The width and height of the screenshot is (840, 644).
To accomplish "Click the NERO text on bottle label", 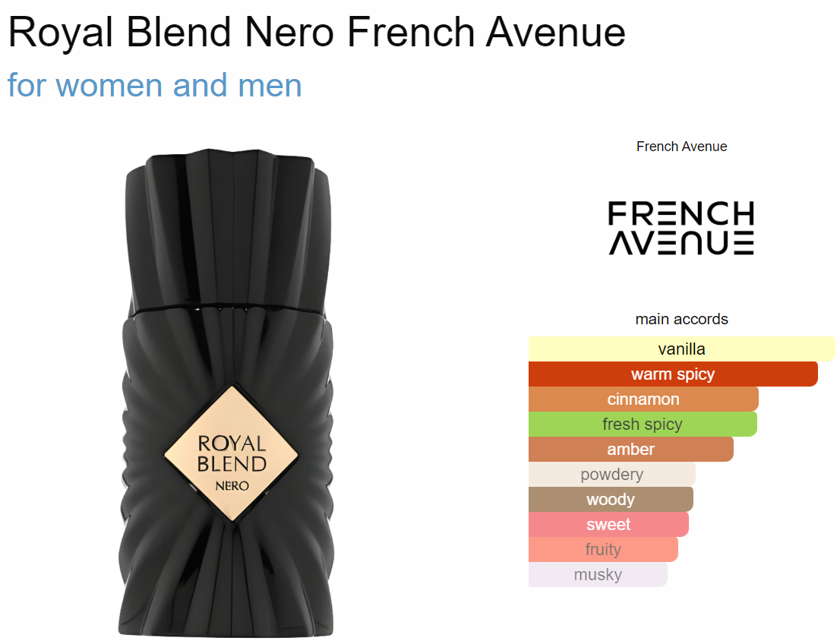I will [232, 486].
